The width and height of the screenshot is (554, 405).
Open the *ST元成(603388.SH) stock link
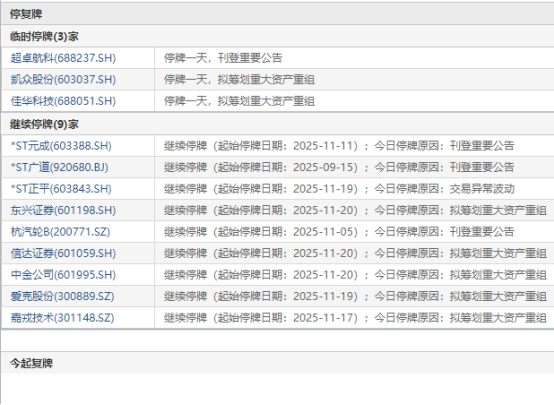coord(61,146)
